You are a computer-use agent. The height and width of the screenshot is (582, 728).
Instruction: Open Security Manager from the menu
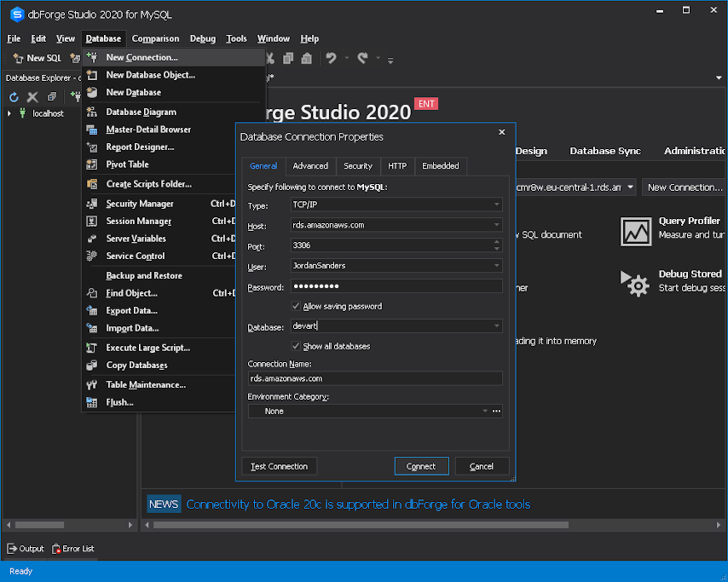[x=160, y=204]
